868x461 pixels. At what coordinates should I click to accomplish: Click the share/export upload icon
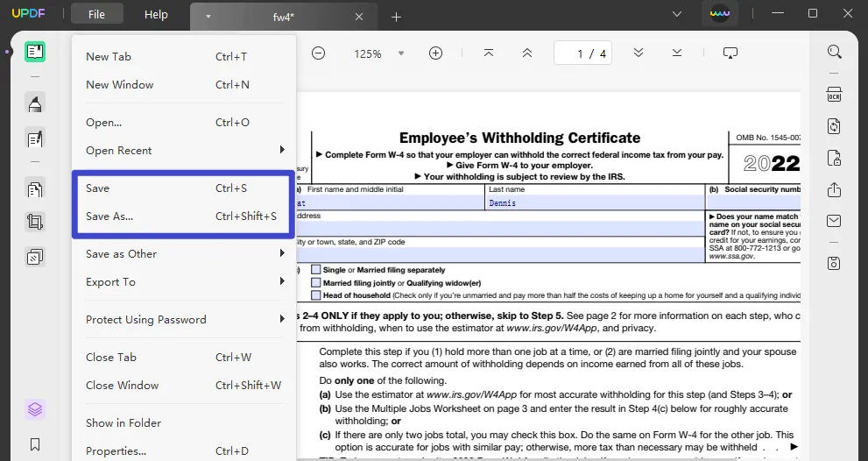(834, 190)
